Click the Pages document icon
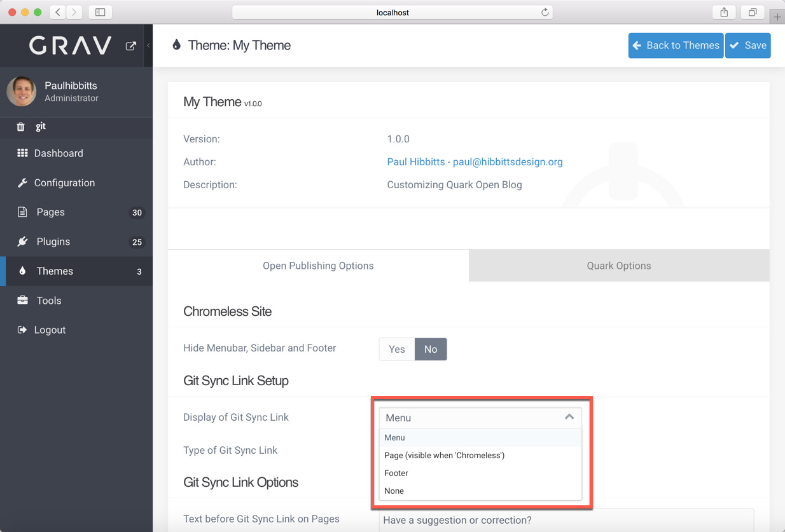 point(22,212)
